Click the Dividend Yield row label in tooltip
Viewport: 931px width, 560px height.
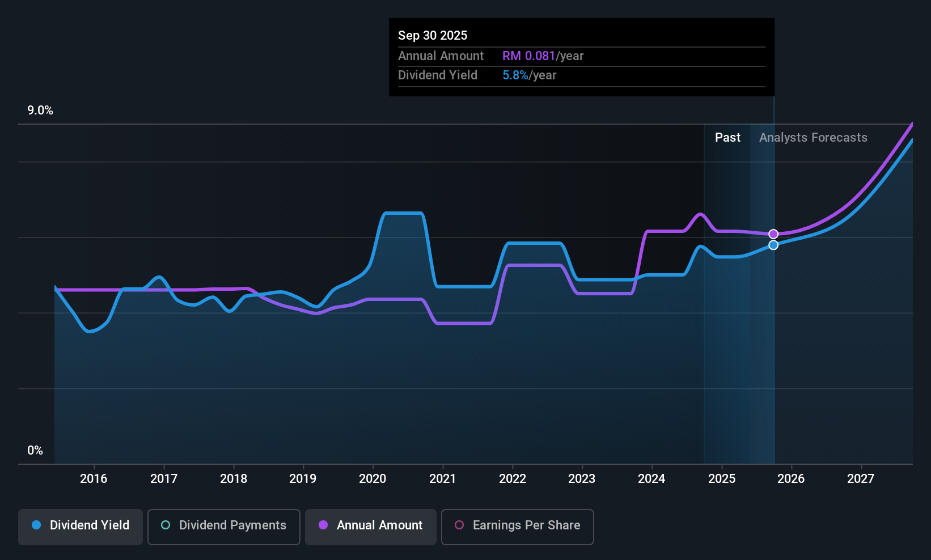tap(438, 75)
